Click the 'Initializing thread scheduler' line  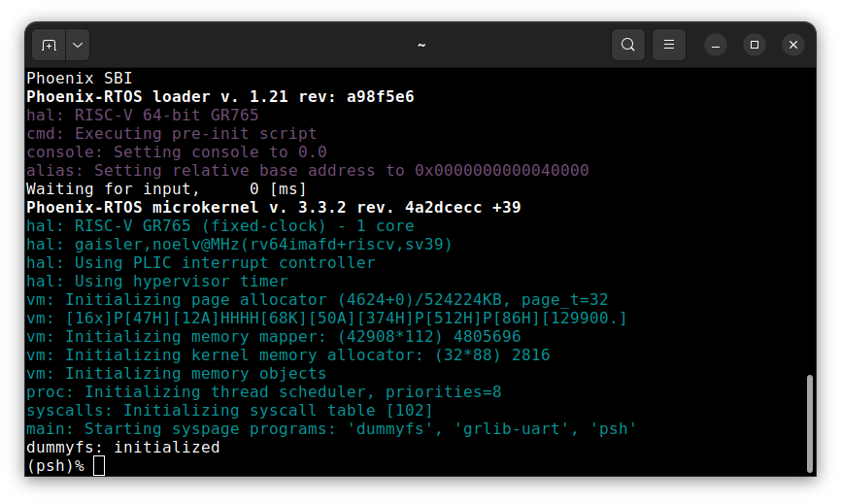(263, 392)
